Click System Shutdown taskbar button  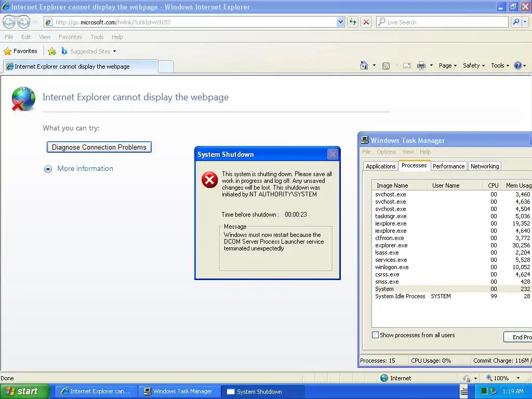pos(262,392)
